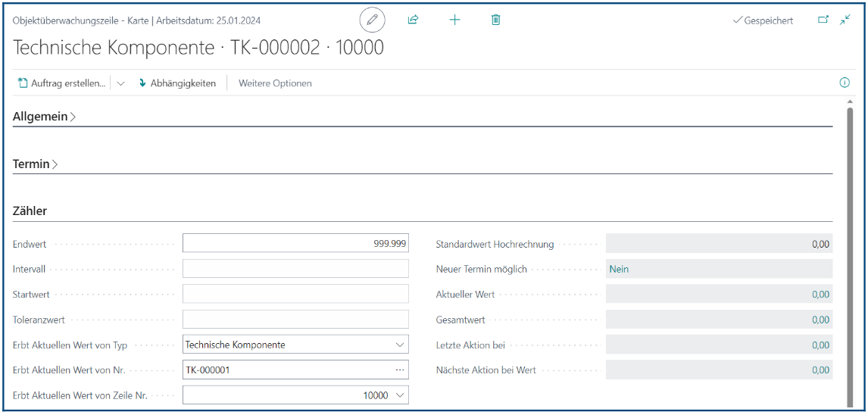Click the Gesamtwert 0,00 link
This screenshot has height=415, width=868.
click(x=820, y=320)
